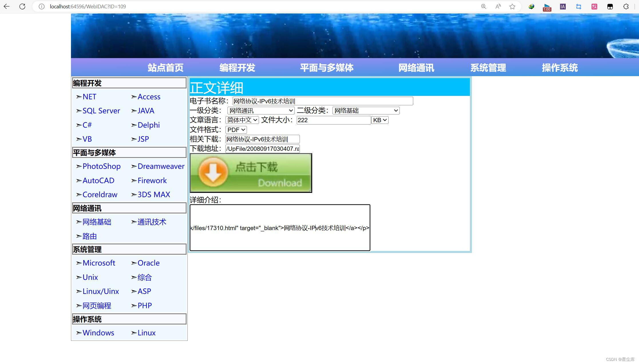The image size is (639, 364).
Task: Click the site information icon in address bar
Action: (41, 6)
